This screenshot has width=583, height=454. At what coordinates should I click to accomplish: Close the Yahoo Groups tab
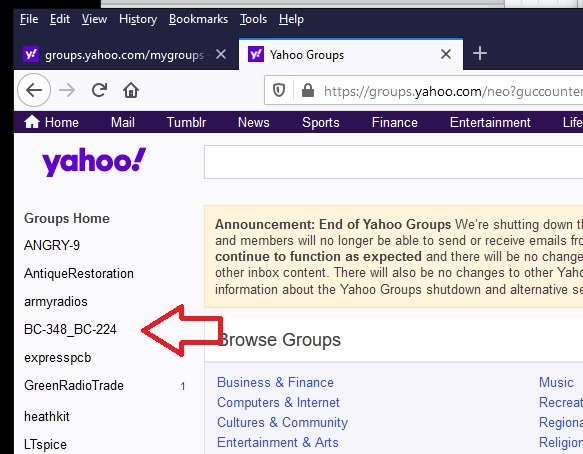coord(446,54)
